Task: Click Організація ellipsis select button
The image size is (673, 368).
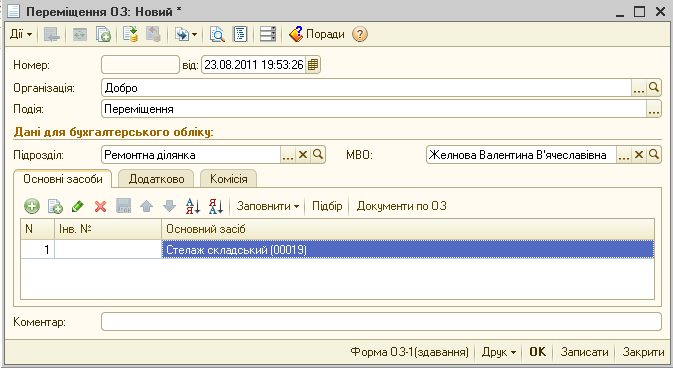Action: tap(639, 88)
